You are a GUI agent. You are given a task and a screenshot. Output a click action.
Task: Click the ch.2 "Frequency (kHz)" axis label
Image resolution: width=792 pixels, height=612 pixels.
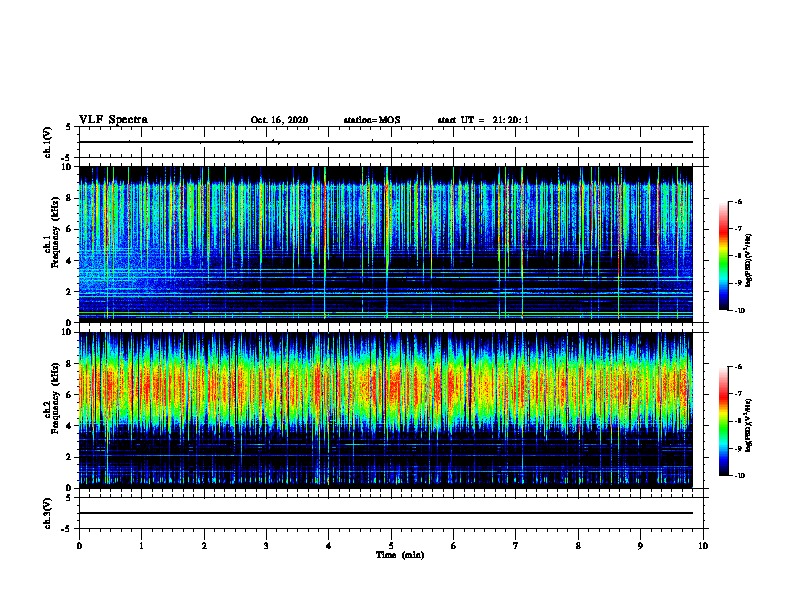(55, 398)
